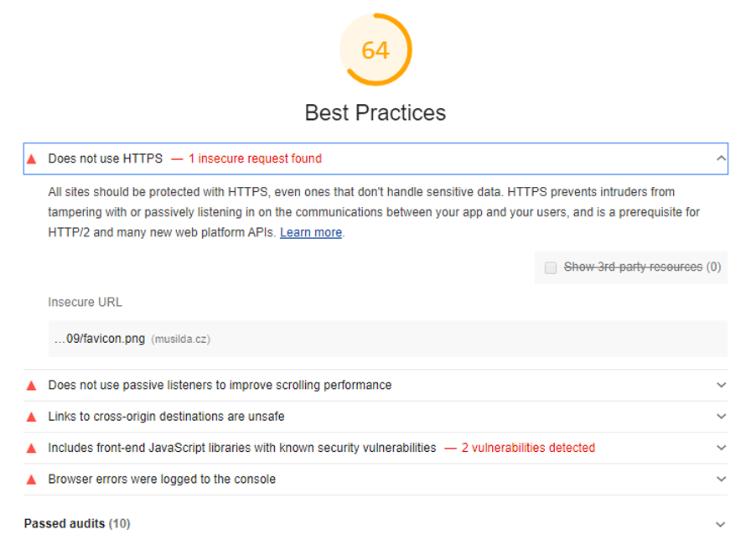Image resolution: width=756 pixels, height=545 pixels.
Task: Collapse the Does not use HTTPS audit chevron
Action: click(721, 158)
